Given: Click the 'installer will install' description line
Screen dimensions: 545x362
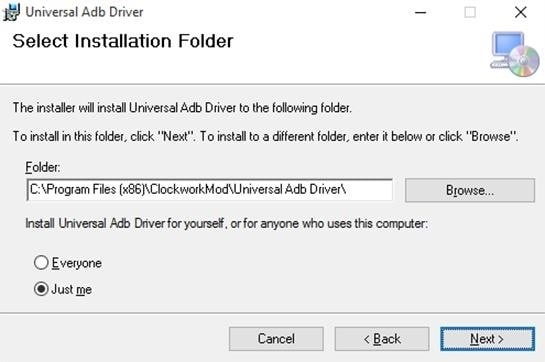Looking at the screenshot, I should point(182,108).
